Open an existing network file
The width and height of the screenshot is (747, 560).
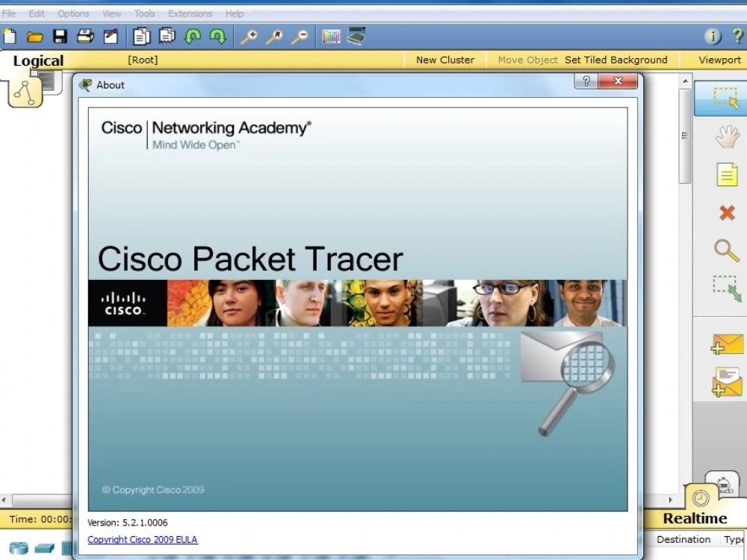(x=35, y=35)
